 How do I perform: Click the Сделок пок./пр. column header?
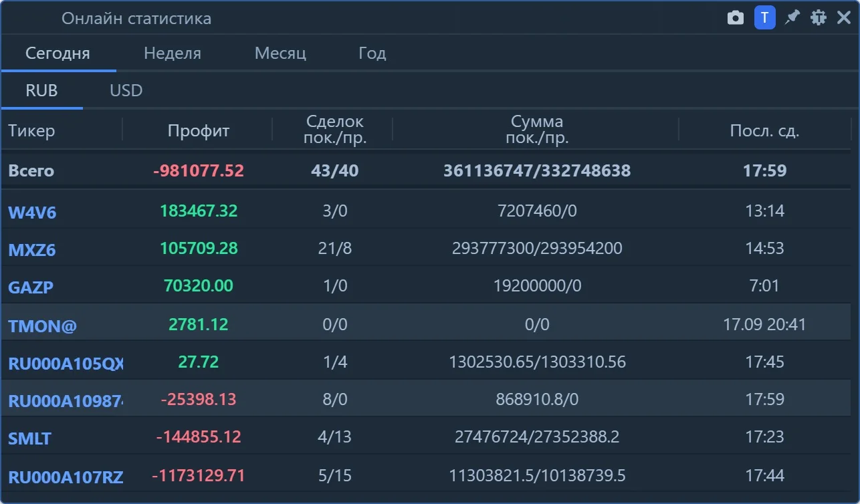coord(335,130)
